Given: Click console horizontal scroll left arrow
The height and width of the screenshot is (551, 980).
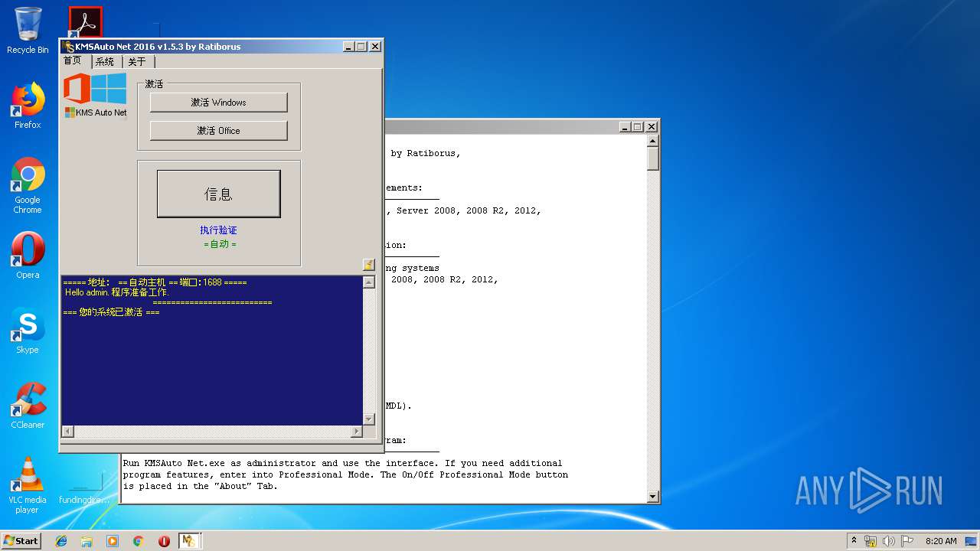Looking at the screenshot, I should pos(67,432).
